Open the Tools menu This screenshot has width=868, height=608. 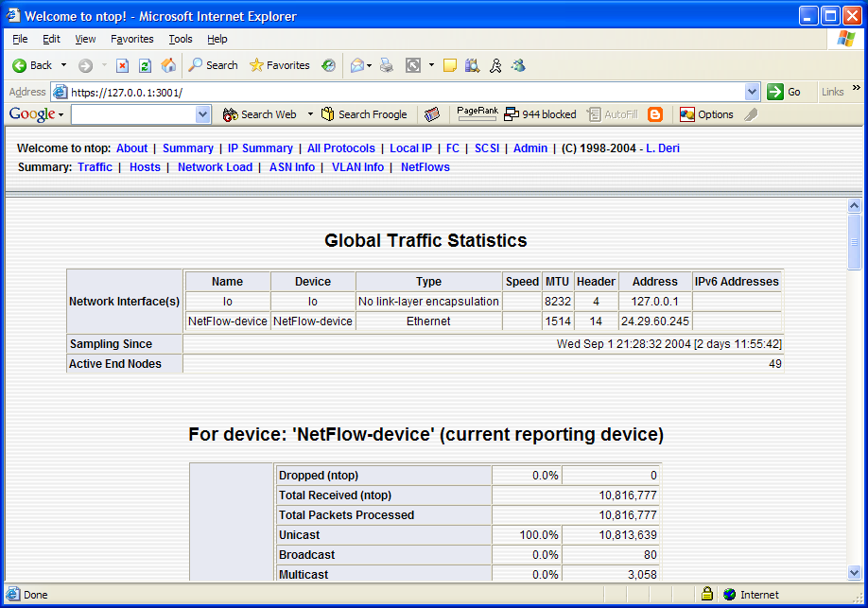pyautogui.click(x=180, y=39)
